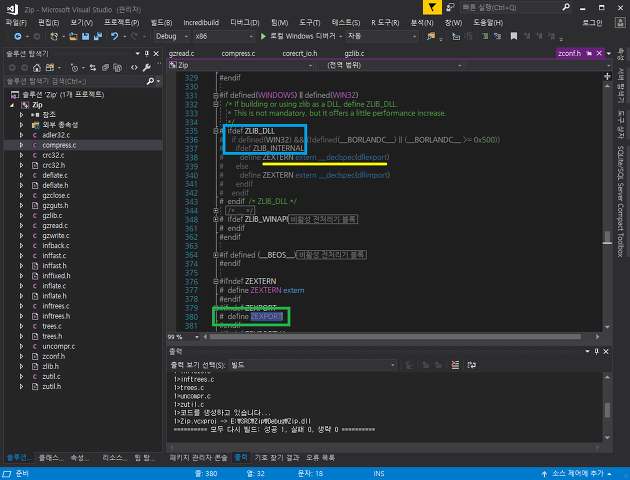The image size is (630, 480).
Task: Click split-editor handle above vertical scrollbar
Action: 607,76
